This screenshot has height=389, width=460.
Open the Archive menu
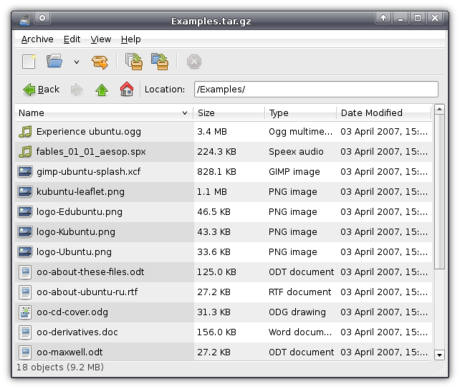(x=37, y=39)
